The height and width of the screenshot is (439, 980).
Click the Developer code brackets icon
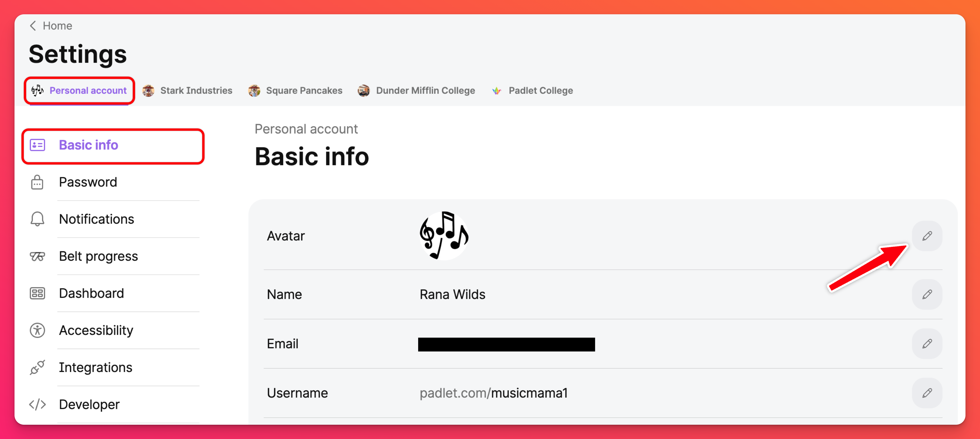tap(37, 404)
